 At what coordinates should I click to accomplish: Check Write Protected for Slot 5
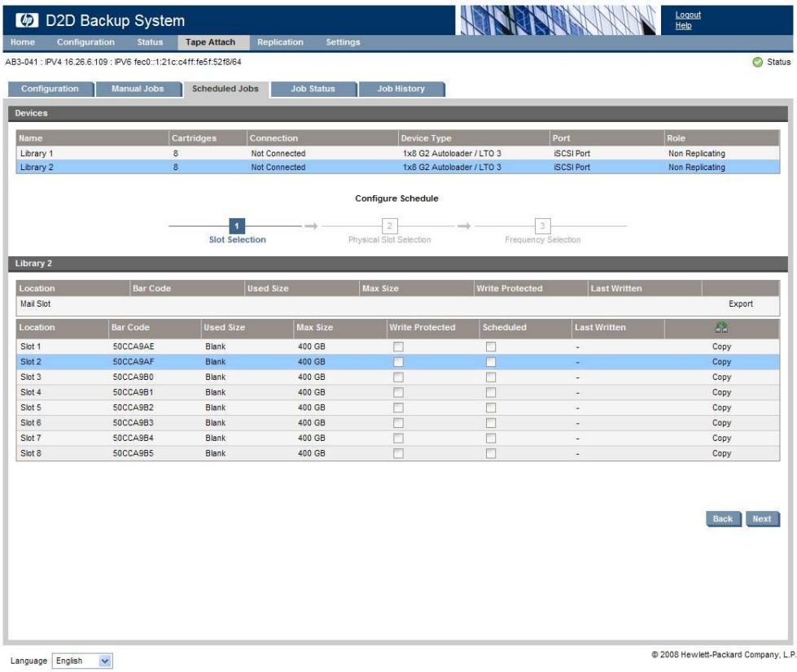coord(399,408)
